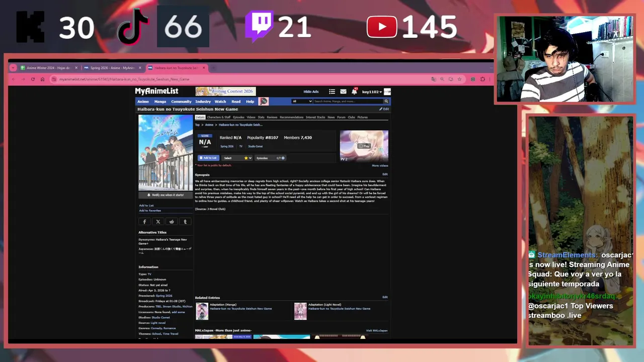Viewport: 644px width, 362px height.
Task: Click the Time Travel theme link
Action: tap(171, 334)
